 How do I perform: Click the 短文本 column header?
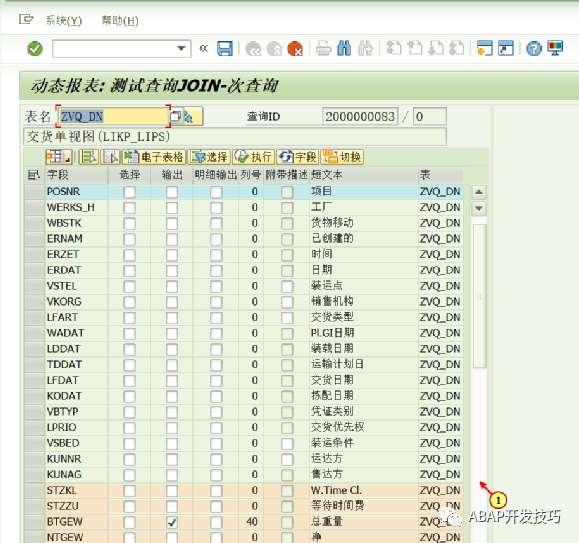pos(363,175)
